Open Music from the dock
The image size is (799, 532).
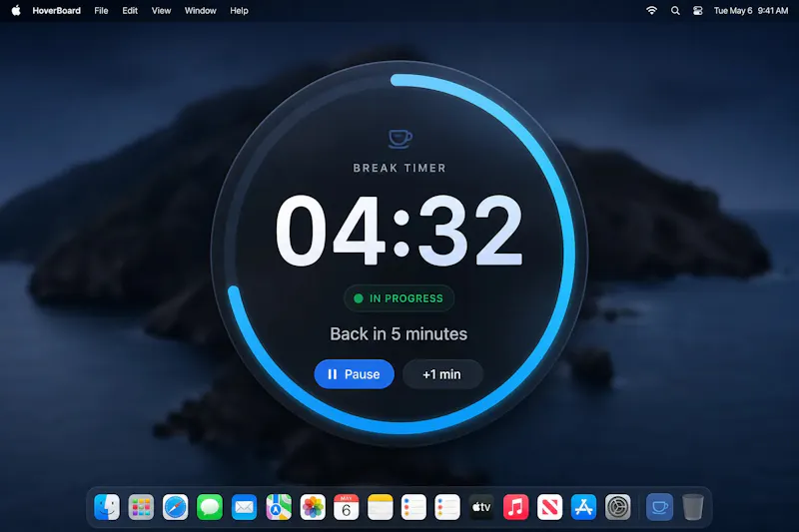[x=515, y=507]
